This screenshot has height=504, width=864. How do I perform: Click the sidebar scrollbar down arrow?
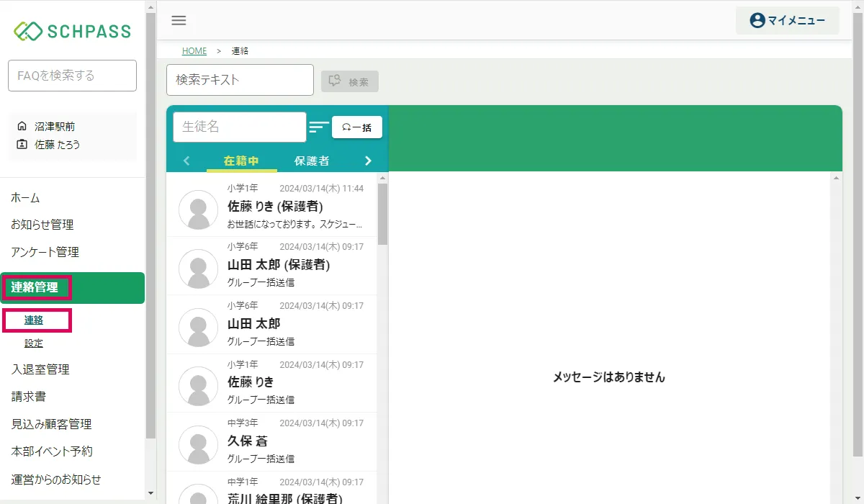click(150, 493)
